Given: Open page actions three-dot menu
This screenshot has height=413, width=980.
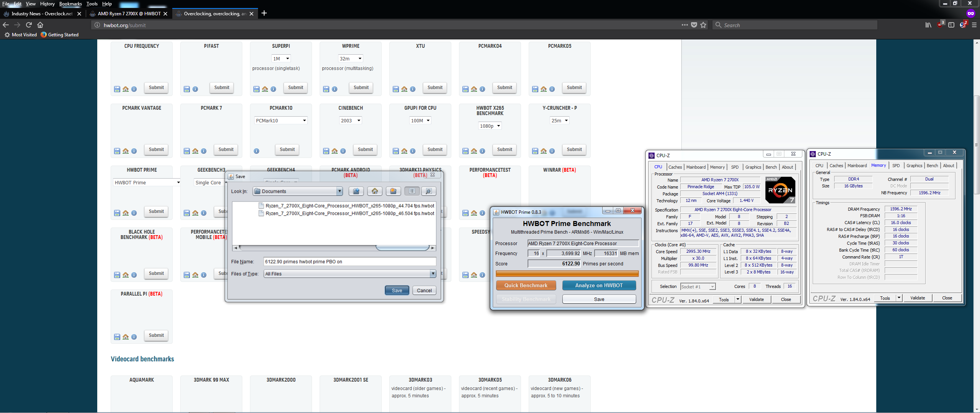Looking at the screenshot, I should 685,25.
